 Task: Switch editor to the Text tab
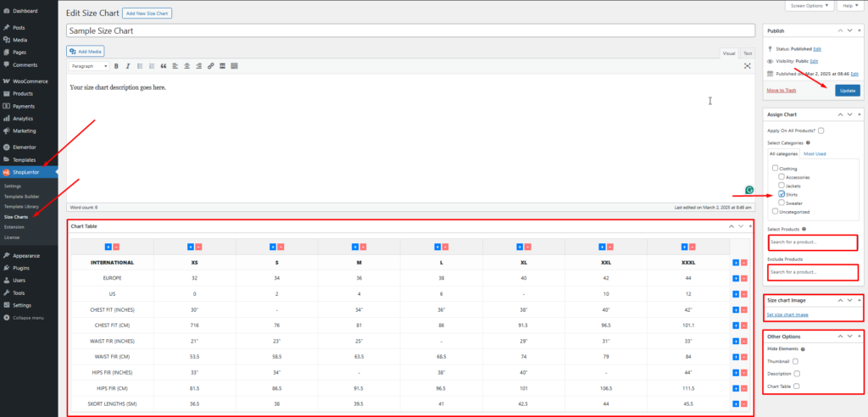(x=747, y=53)
